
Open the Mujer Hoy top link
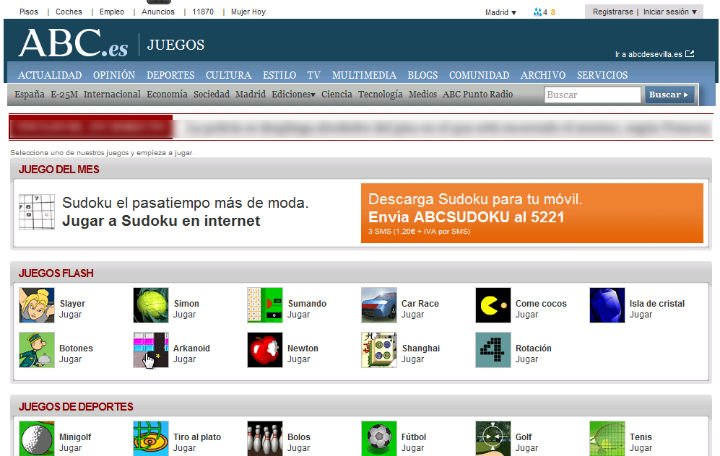coord(248,12)
